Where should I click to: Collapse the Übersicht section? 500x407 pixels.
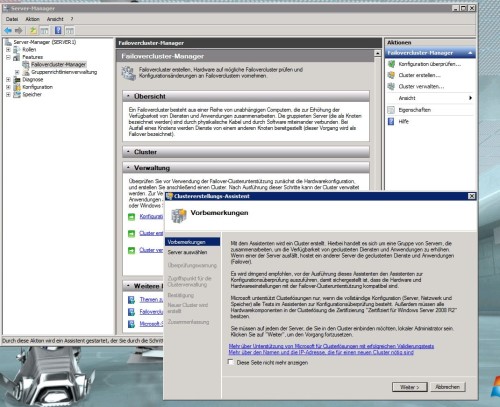pyautogui.click(x=128, y=96)
